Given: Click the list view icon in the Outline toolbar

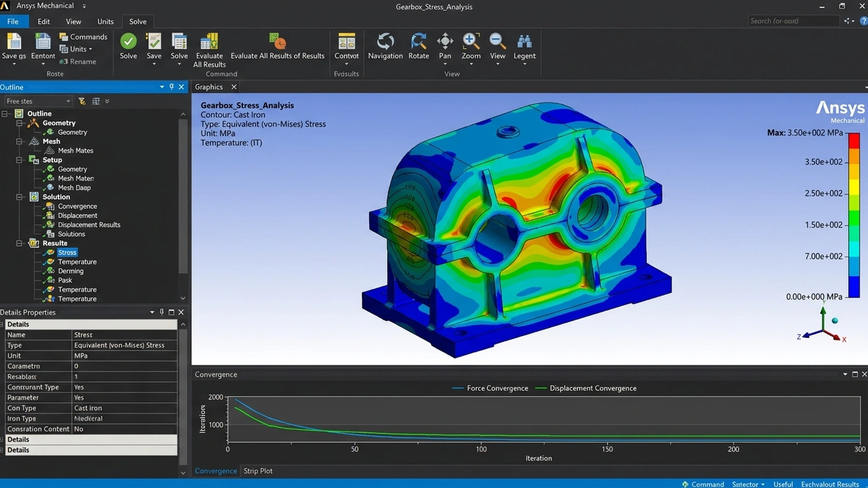Looking at the screenshot, I should (96, 101).
